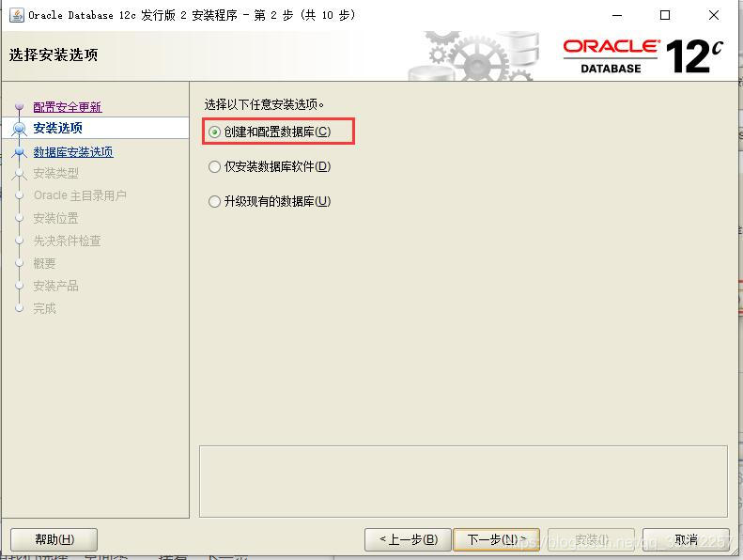Select 创建和配置数据库(C) radio option
The image size is (743, 560).
[270, 132]
